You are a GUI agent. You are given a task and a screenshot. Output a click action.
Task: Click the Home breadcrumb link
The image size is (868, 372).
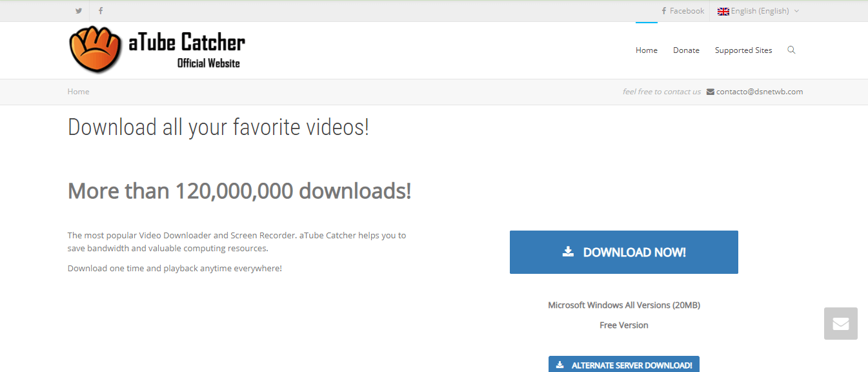click(78, 92)
